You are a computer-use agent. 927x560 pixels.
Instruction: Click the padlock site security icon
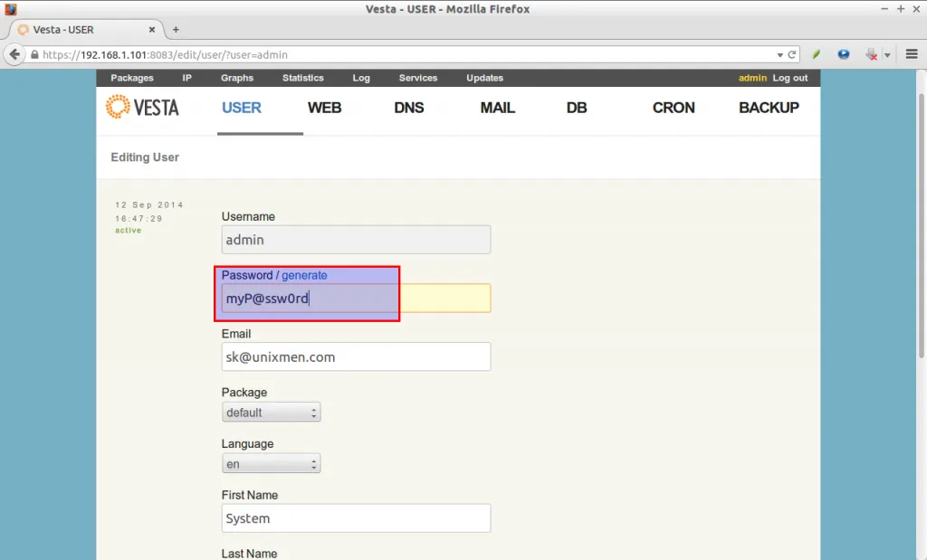coord(35,54)
